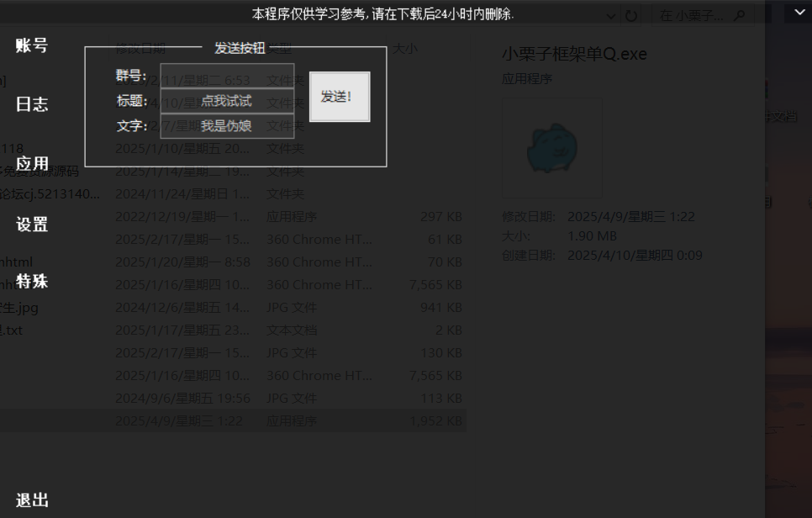This screenshot has height=518, width=812.
Task: Expand the address bar history dropdown arrow
Action: [x=610, y=15]
